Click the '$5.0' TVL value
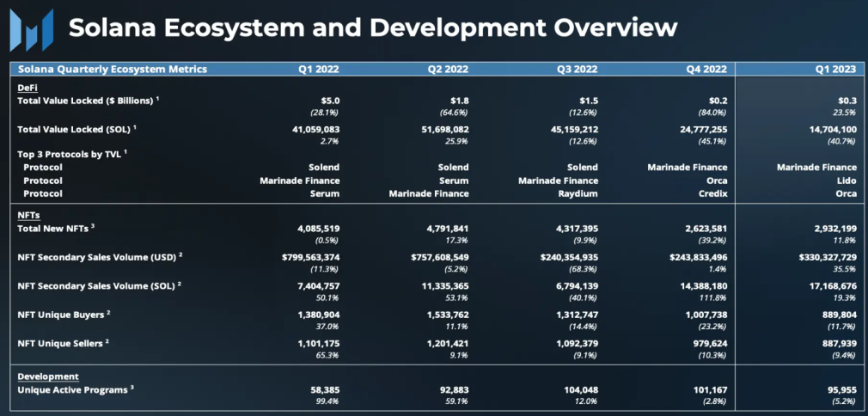The height and width of the screenshot is (416, 868). pos(329,101)
